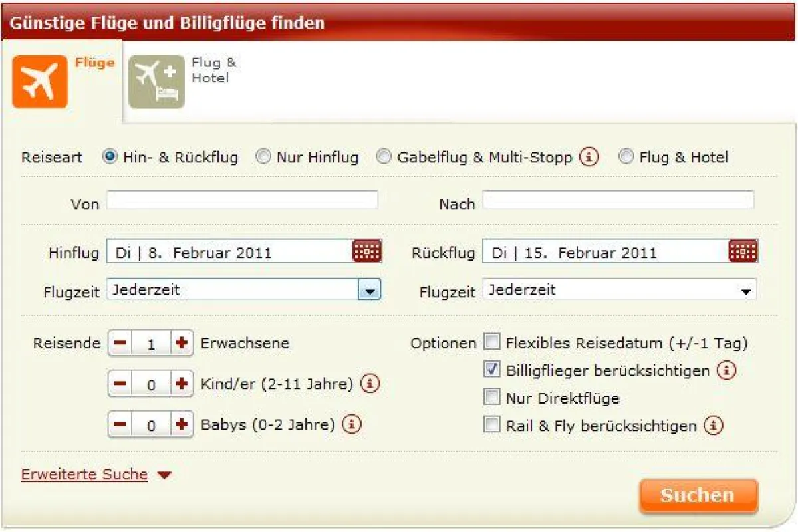Open the Rückflug calendar date picker
Viewport: 798px width, 532px height.
pos(744,251)
